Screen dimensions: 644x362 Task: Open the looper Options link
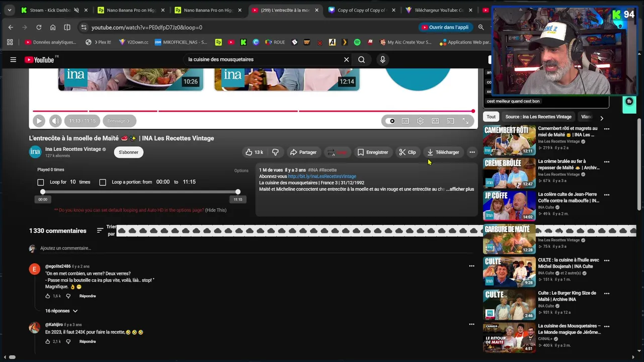tap(241, 170)
